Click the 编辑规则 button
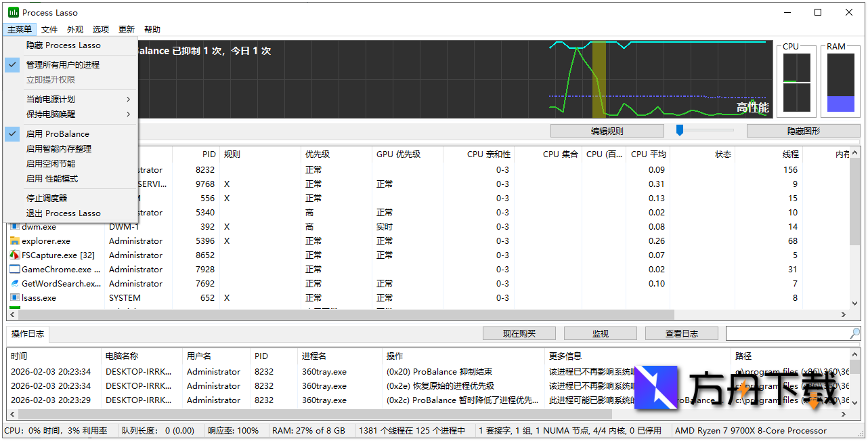The width and height of the screenshot is (868, 441). point(606,130)
